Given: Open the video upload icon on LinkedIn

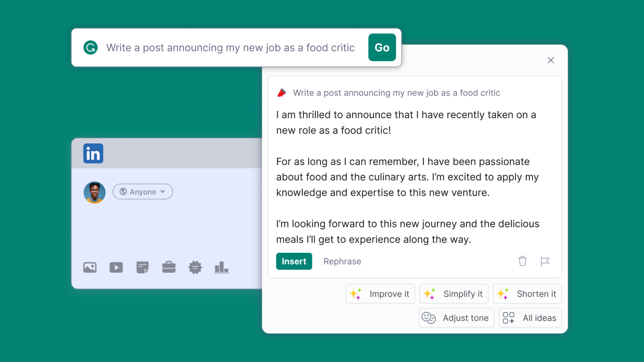Looking at the screenshot, I should click(x=116, y=267).
